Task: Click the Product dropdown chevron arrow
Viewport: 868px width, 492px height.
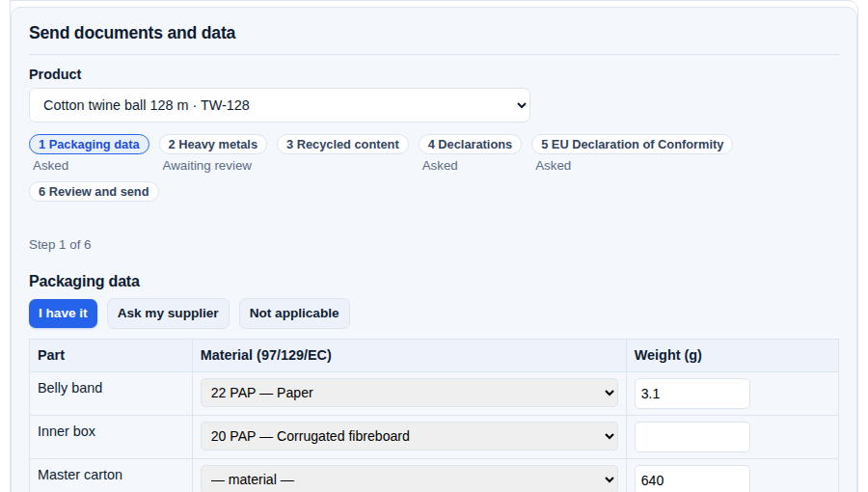Action: tap(521, 105)
